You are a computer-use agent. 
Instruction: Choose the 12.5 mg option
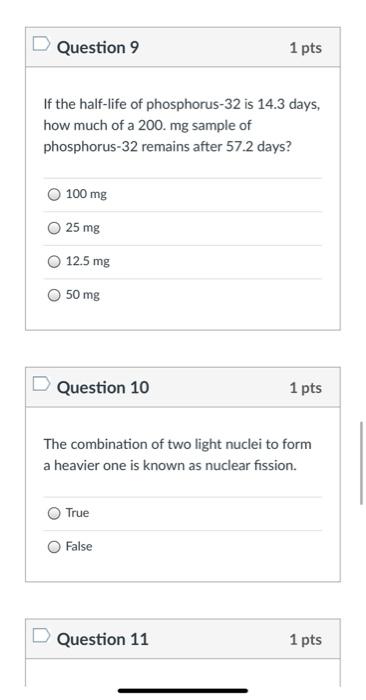54,262
